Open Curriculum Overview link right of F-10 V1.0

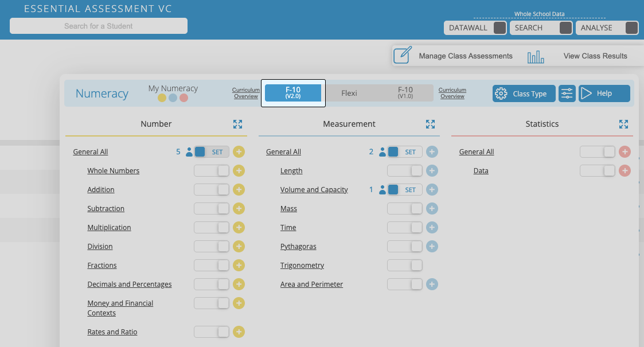(x=452, y=93)
